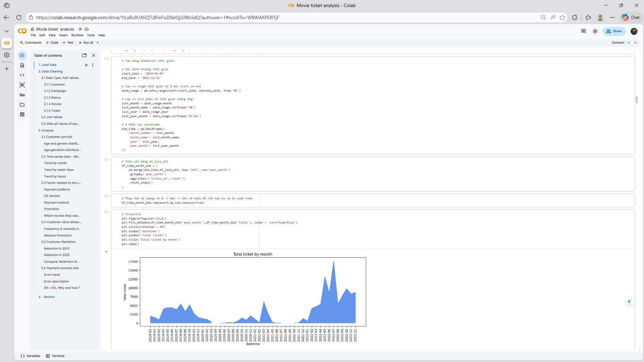The width and height of the screenshot is (644, 362).
Task: Toggle the Table of contents sidebar panel
Action: point(22,55)
